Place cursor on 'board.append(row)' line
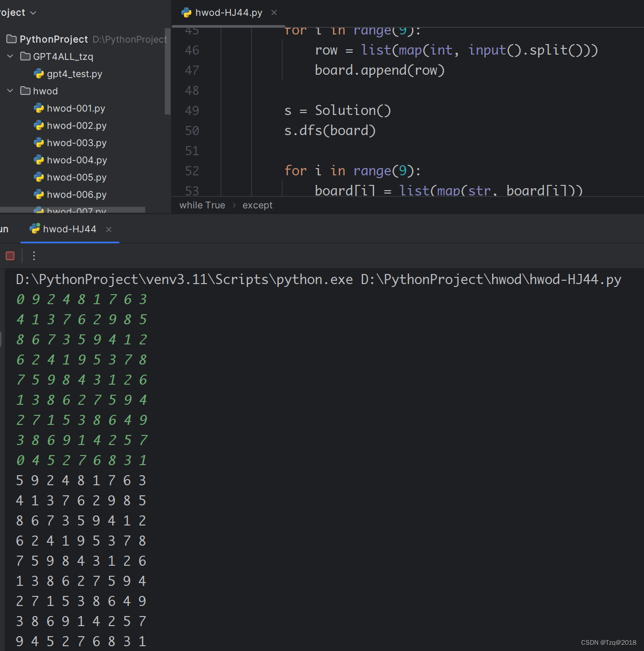This screenshot has height=651, width=644. [379, 70]
